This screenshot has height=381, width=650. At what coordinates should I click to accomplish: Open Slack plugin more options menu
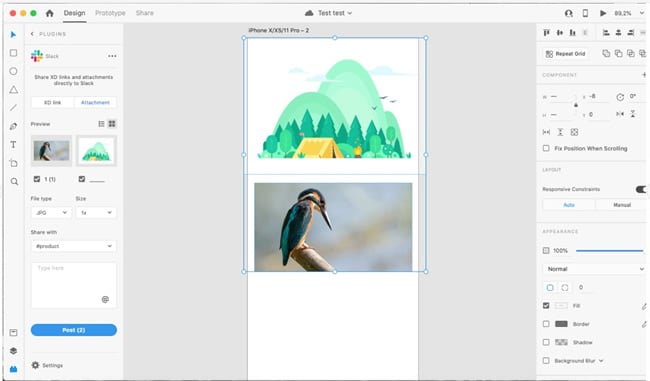(x=112, y=56)
